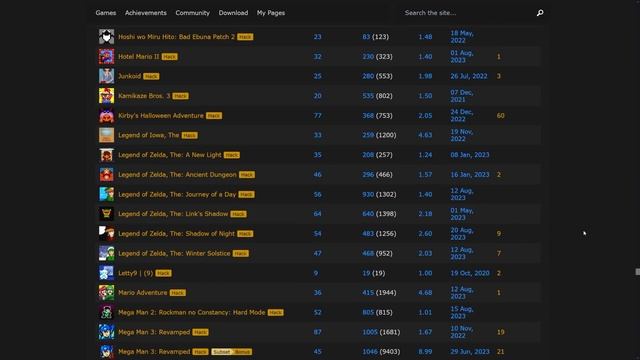The image size is (640, 360).
Task: Open Legend of Zelda: Shadow of Night link
Action: (x=176, y=233)
